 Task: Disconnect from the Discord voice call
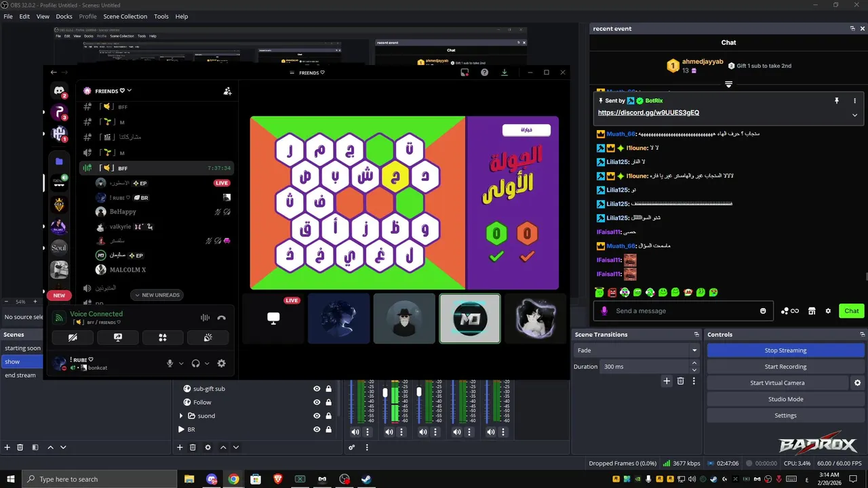(221, 317)
